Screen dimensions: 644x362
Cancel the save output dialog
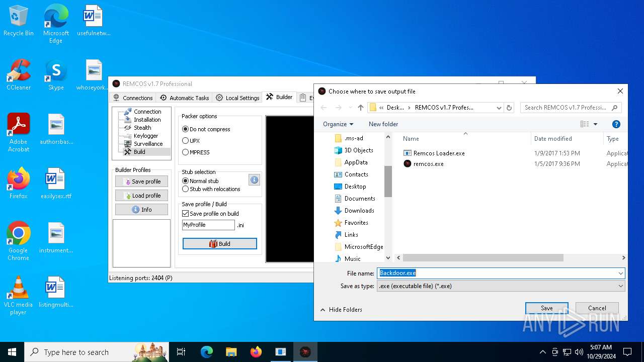[597, 308]
